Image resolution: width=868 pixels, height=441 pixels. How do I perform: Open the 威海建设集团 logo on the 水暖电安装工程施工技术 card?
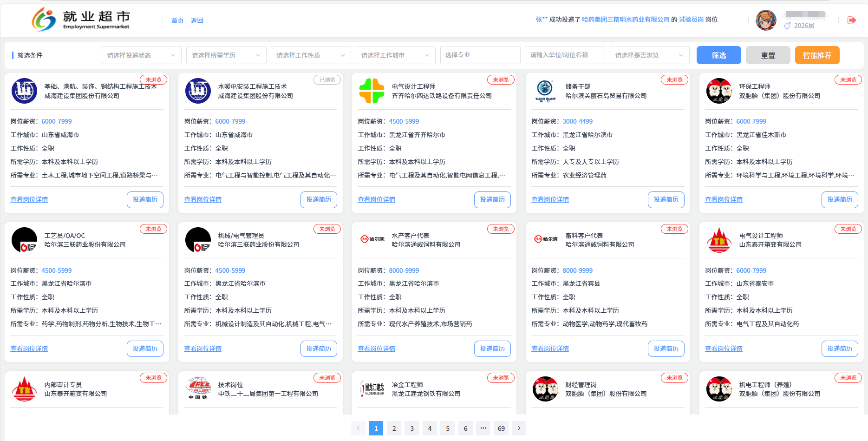(x=198, y=91)
